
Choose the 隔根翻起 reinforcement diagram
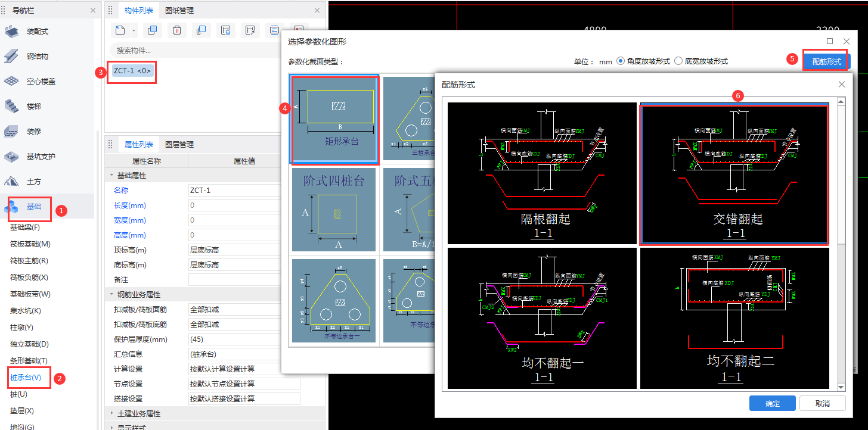pyautogui.click(x=542, y=173)
